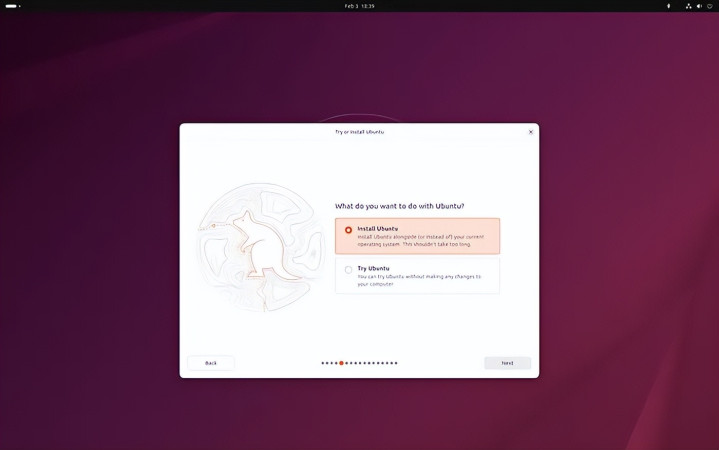Click the Next button
Screen dimensions: 719x450
pyautogui.click(x=508, y=363)
